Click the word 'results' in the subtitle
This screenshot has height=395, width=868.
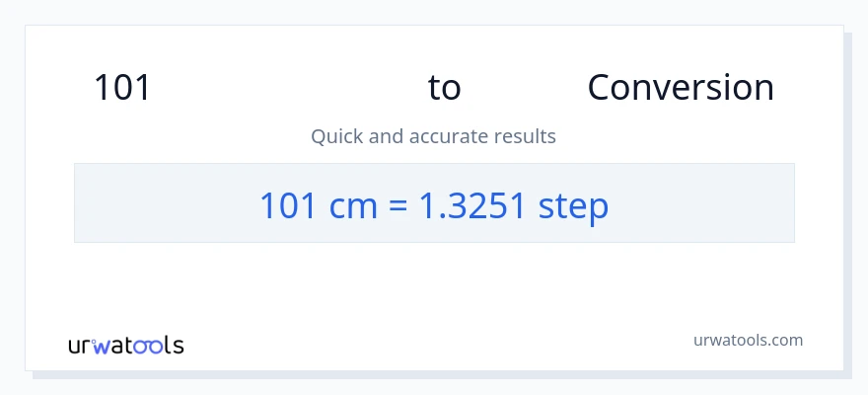(526, 136)
